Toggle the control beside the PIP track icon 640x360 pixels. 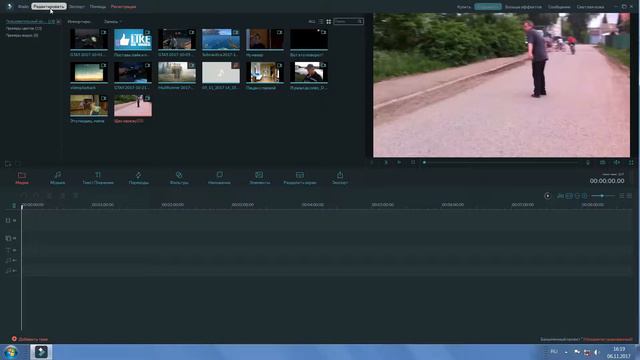[x=15, y=238]
